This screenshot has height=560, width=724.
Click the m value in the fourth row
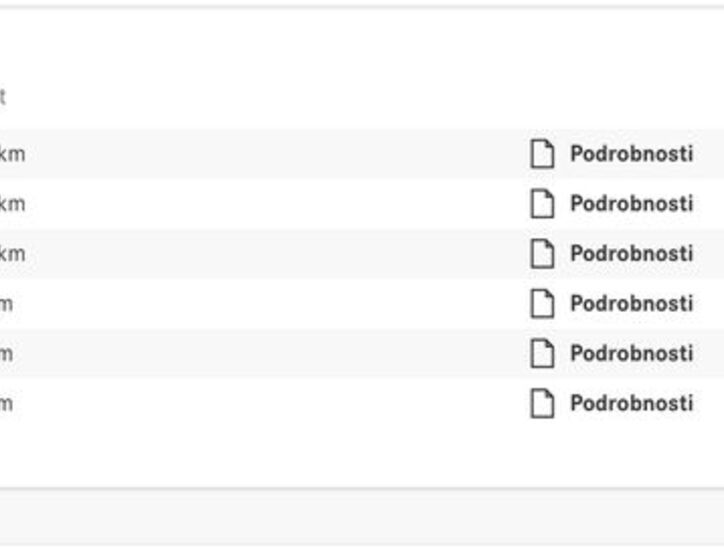click(x=6, y=305)
